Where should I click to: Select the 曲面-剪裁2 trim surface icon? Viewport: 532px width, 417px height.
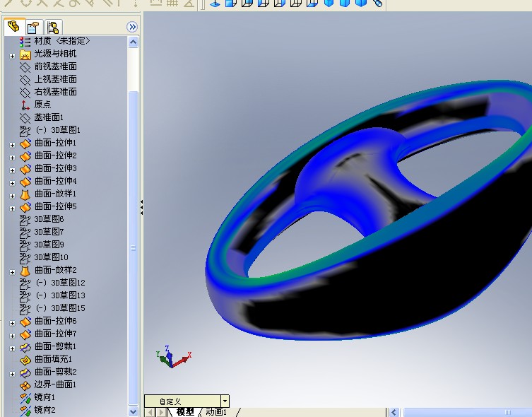pos(25,372)
